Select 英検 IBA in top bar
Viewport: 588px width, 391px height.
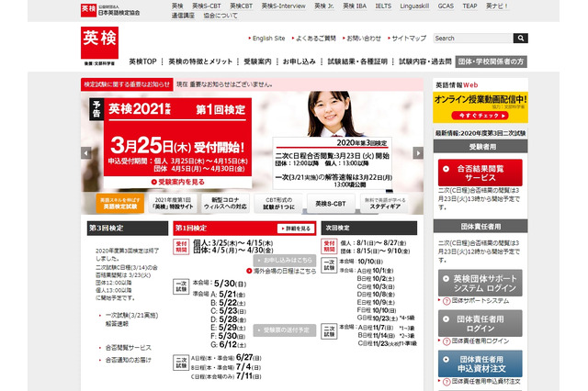point(355,6)
